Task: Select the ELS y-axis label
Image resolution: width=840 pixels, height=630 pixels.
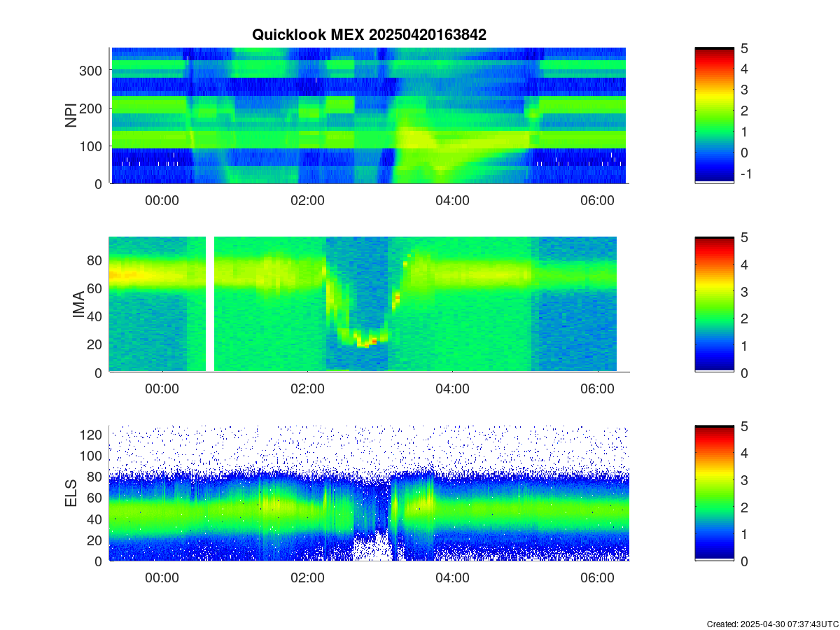Action: (x=71, y=493)
